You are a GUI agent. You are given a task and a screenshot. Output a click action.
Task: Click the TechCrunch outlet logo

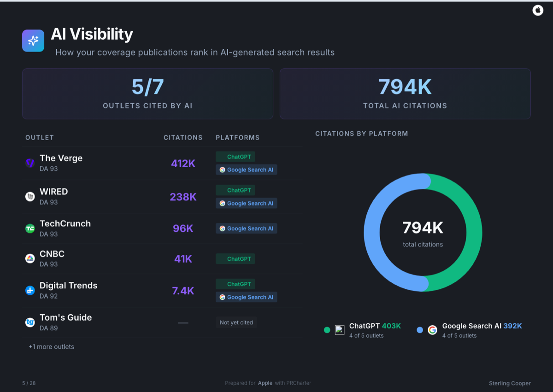(30, 228)
